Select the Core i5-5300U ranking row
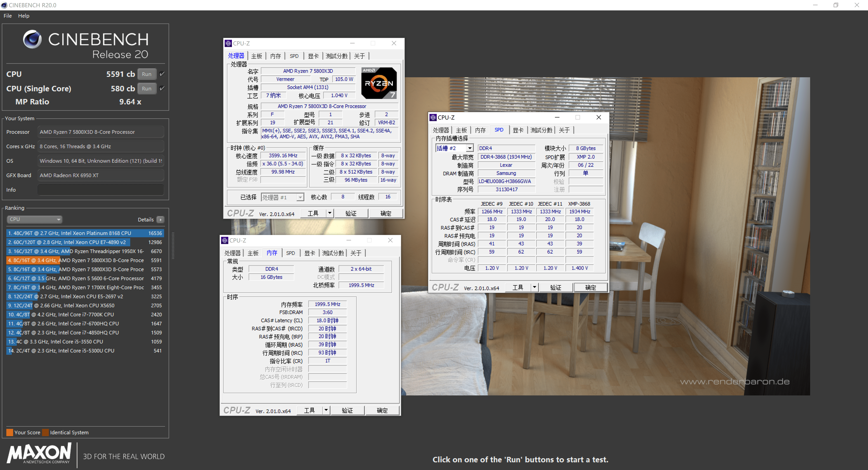Image resolution: width=868 pixels, height=470 pixels. coord(85,351)
